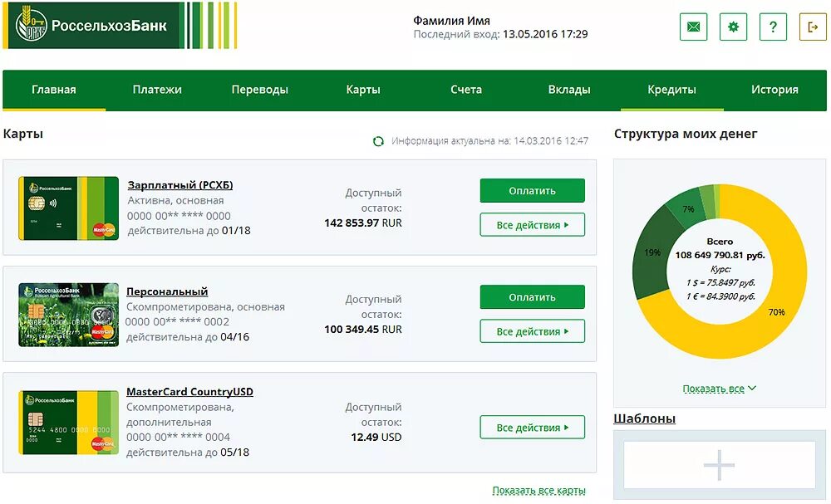This screenshot has height=504, width=831.
Task: Open the Платежи tab
Action: click(x=157, y=90)
